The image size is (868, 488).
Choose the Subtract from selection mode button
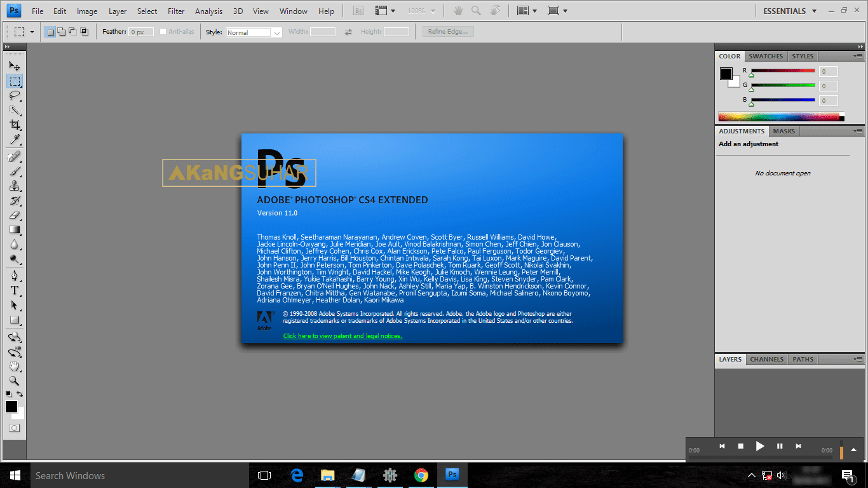coord(72,32)
